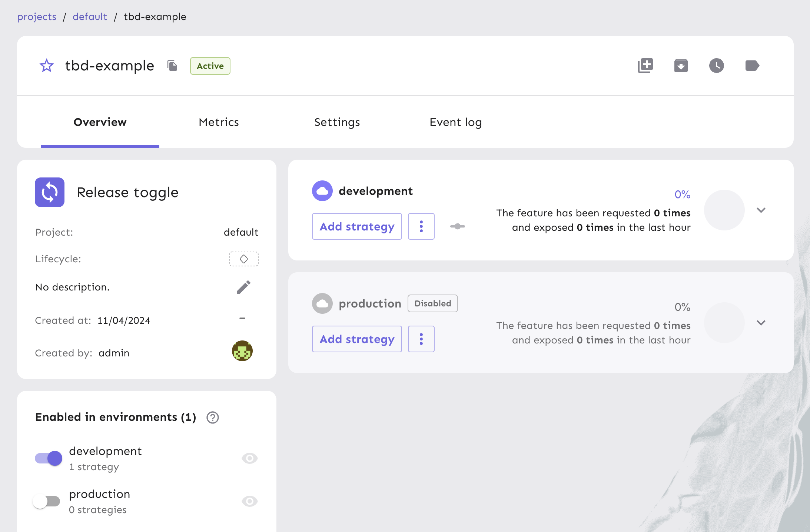The height and width of the screenshot is (532, 810).
Task: Click the copy feature flag name icon
Action: click(172, 65)
